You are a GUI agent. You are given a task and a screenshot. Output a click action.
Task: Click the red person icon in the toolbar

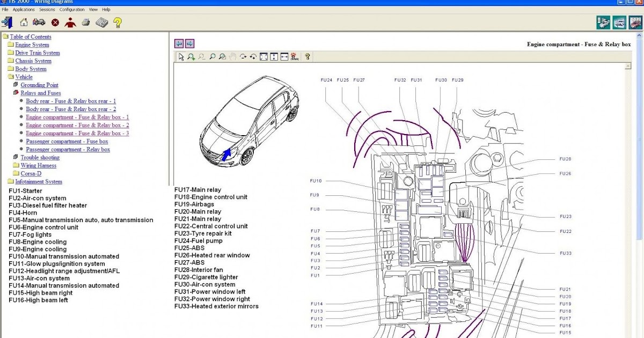click(70, 23)
